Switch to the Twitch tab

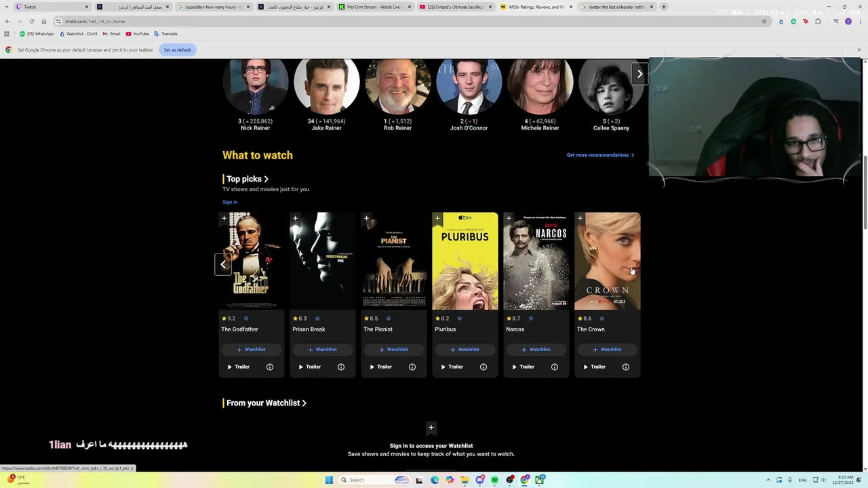pyautogui.click(x=52, y=7)
